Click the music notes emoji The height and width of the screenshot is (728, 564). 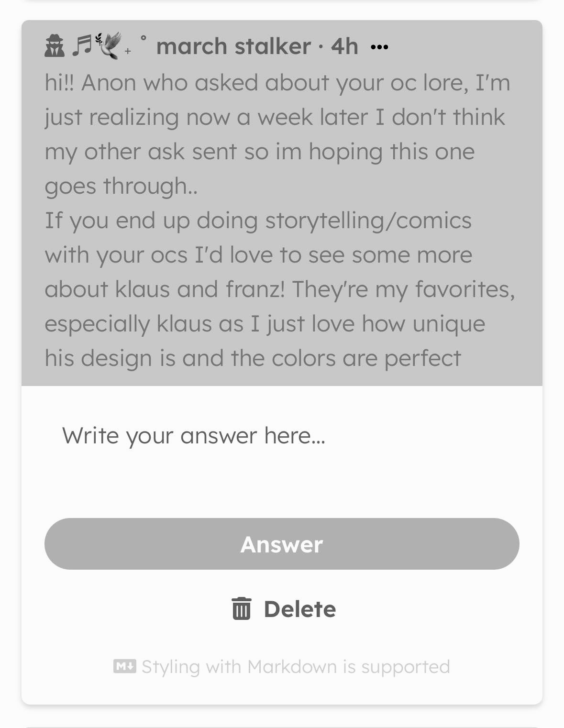(x=82, y=46)
